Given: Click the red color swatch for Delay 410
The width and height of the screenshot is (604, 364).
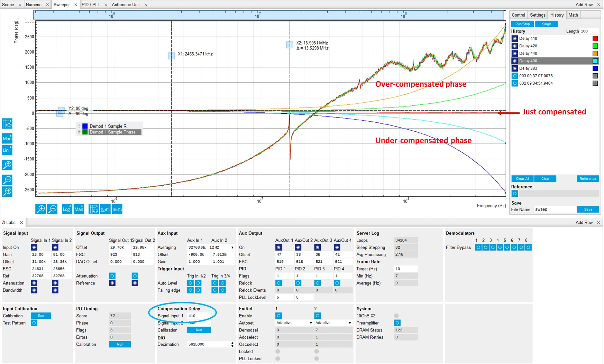Looking at the screenshot, I should pos(595,39).
